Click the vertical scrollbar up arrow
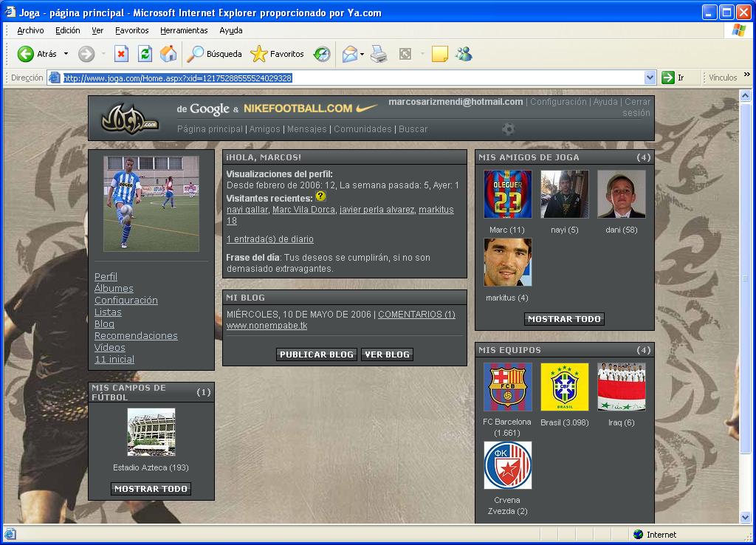This screenshot has width=756, height=545. (x=746, y=95)
